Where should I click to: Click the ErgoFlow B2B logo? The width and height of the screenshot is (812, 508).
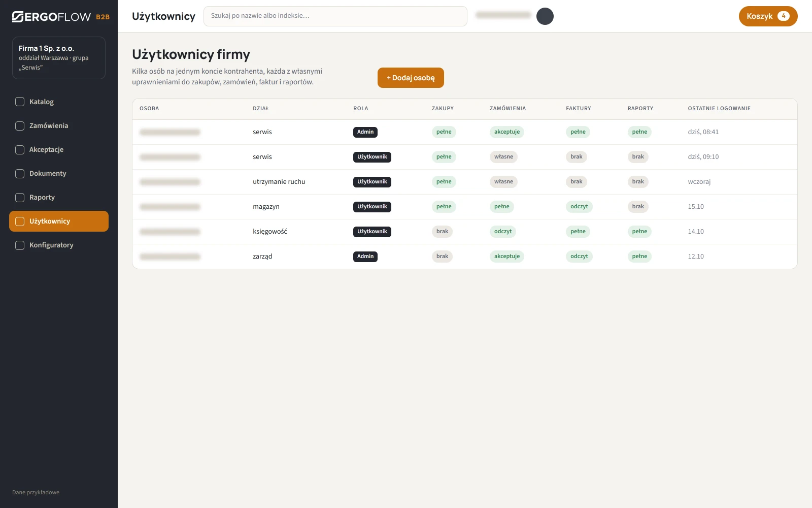(61, 17)
